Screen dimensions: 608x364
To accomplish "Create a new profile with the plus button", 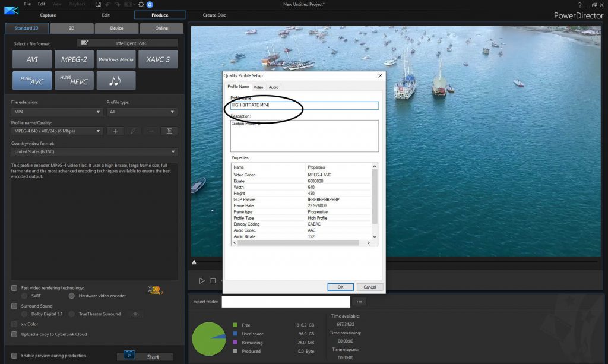I will click(x=115, y=131).
